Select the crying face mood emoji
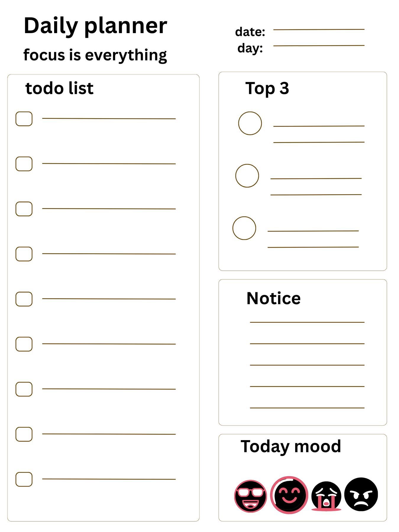The height and width of the screenshot is (532, 399). coord(326,496)
